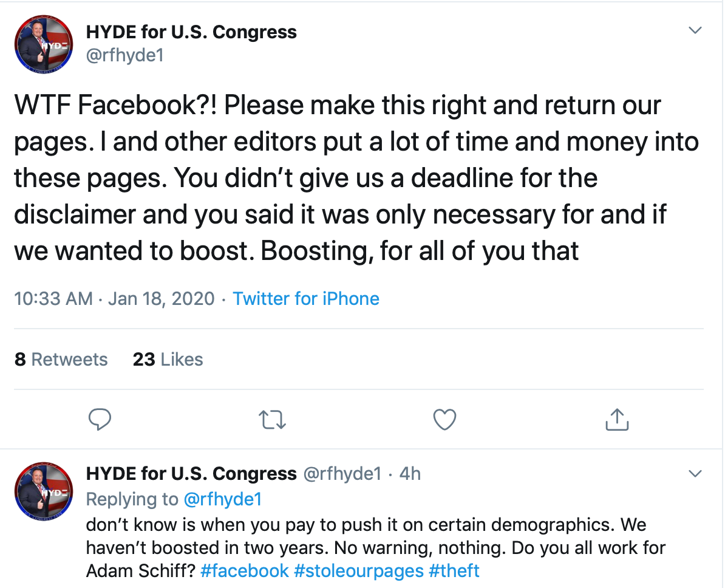This screenshot has height=588, width=725.
Task: Open the share tweet icon
Action: 616,419
